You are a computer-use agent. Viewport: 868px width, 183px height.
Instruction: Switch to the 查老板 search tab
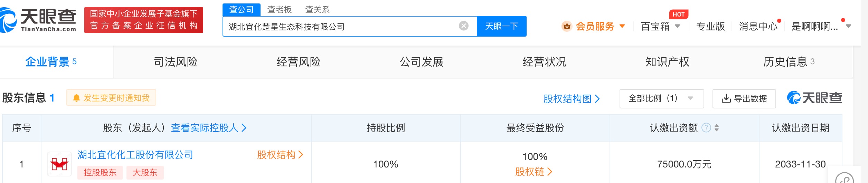coord(280,10)
